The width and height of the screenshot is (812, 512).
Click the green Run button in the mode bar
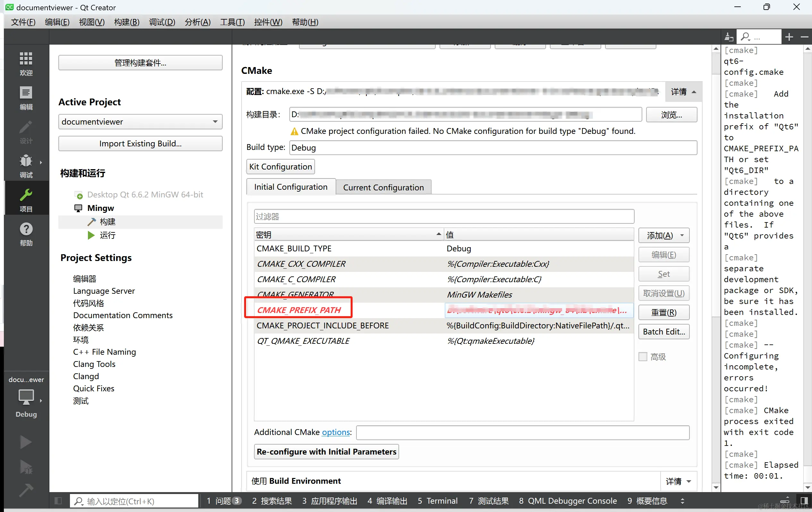[x=26, y=442]
